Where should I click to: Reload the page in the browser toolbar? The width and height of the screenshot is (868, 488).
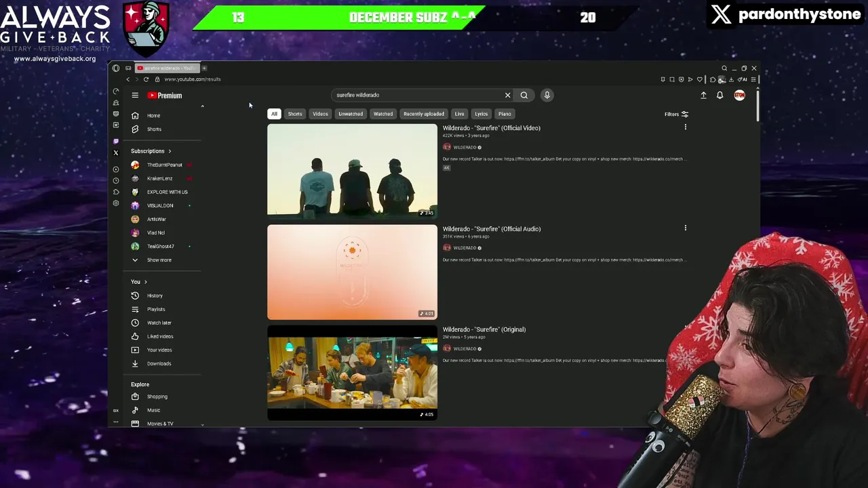pyautogui.click(x=146, y=79)
